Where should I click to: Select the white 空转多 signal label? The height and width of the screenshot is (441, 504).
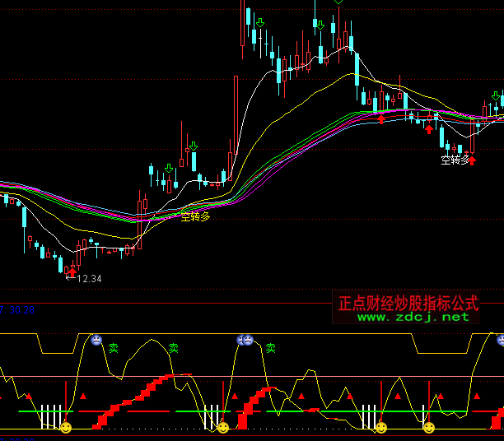455,160
